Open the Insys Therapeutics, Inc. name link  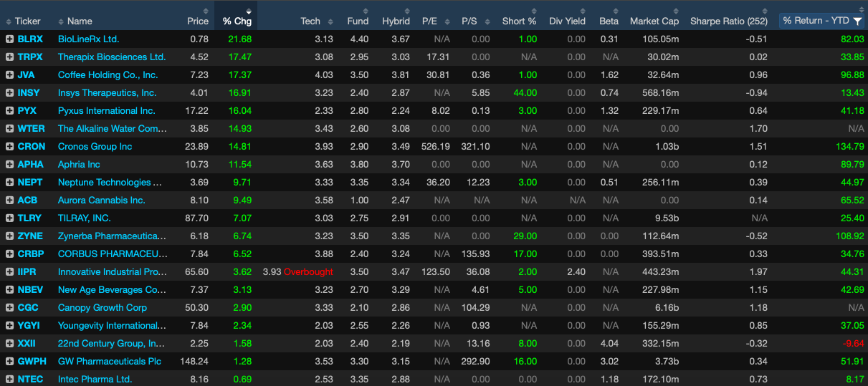click(107, 92)
